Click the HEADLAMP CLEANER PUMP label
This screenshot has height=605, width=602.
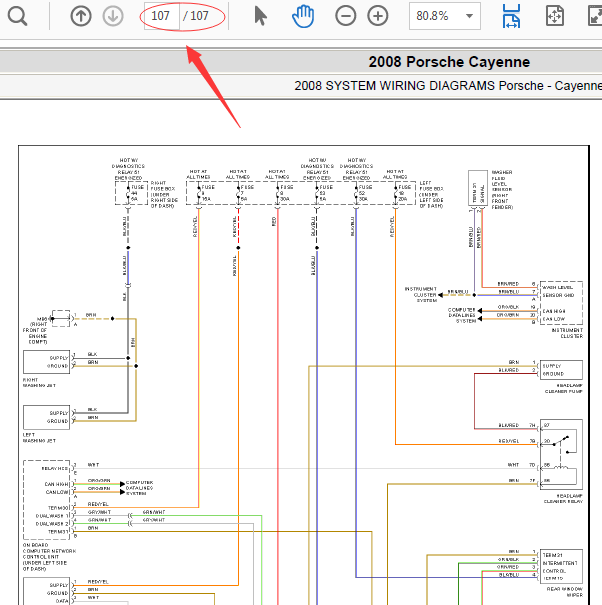point(563,388)
